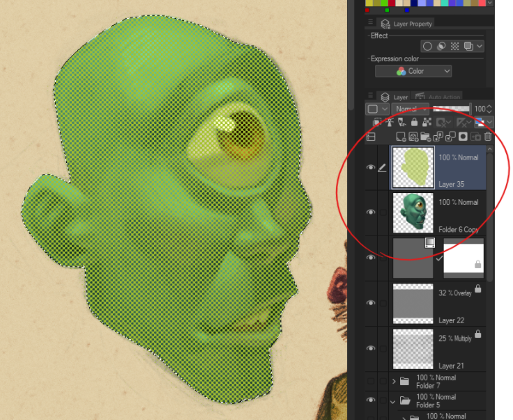This screenshot has height=420, width=513.
Task: Click the pen editing icon on Layer 35
Action: (x=382, y=168)
